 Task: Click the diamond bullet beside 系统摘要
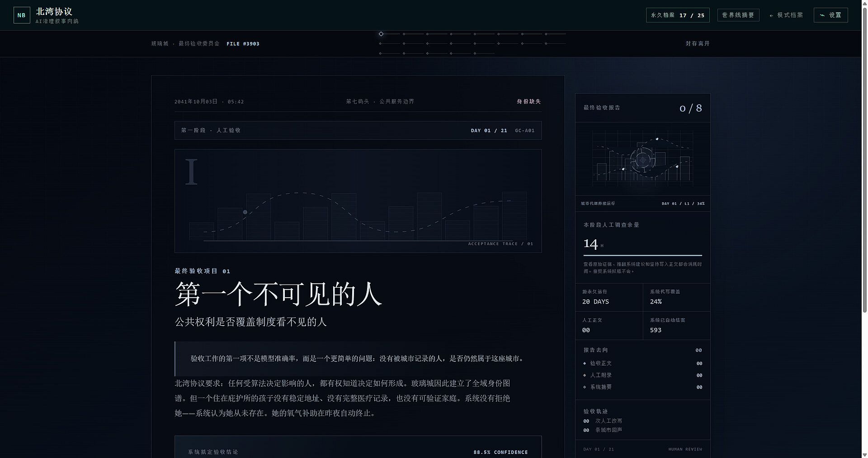(585, 387)
